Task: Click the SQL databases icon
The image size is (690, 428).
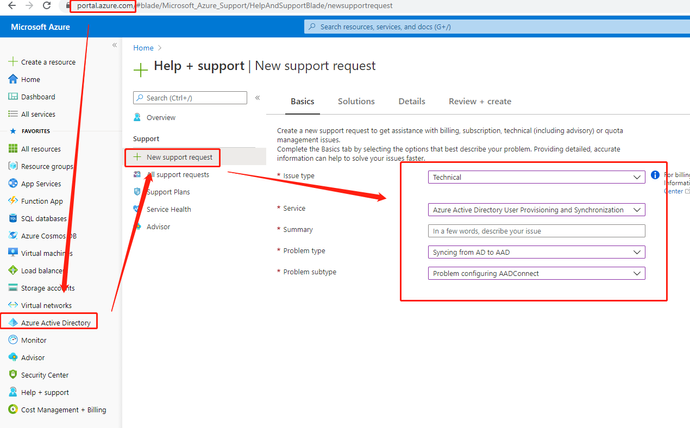Action: (x=13, y=218)
